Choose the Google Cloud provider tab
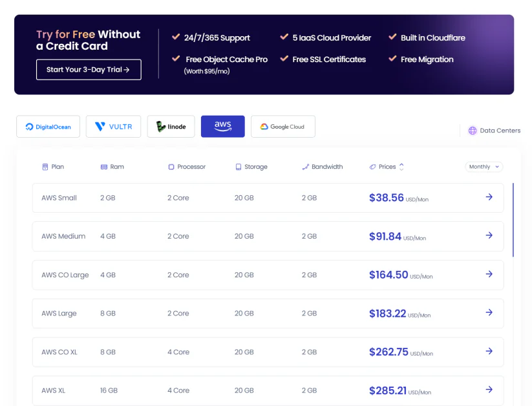This screenshot has width=532, height=406. (x=282, y=127)
